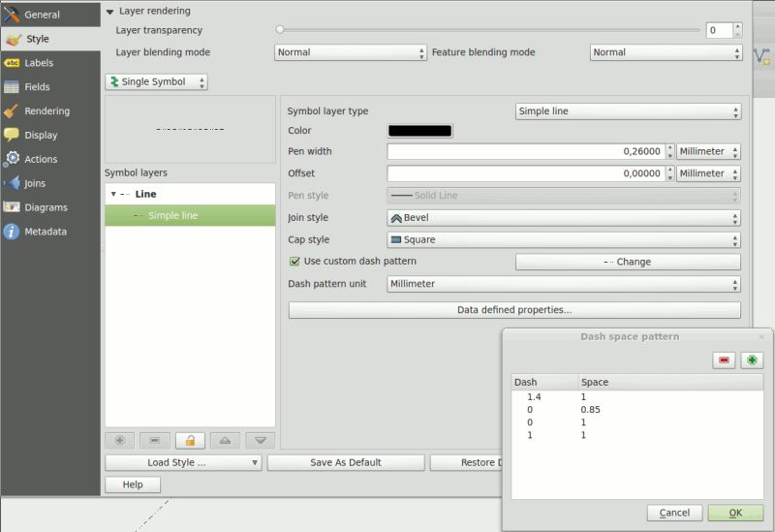Viewport: 775px width, 532px height.
Task: Open the Cap style Square dropdown
Action: [x=564, y=239]
